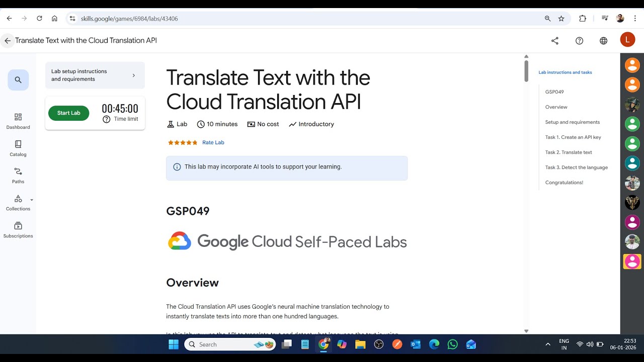The height and width of the screenshot is (362, 644).
Task: Click the browser forward arrow
Action: coord(24,19)
